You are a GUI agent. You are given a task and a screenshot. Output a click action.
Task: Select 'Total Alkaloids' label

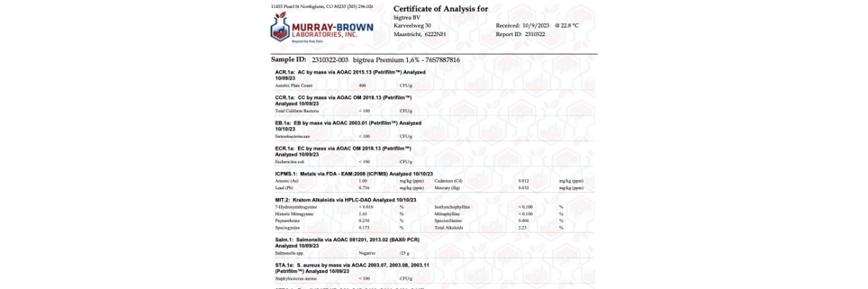pos(448,228)
